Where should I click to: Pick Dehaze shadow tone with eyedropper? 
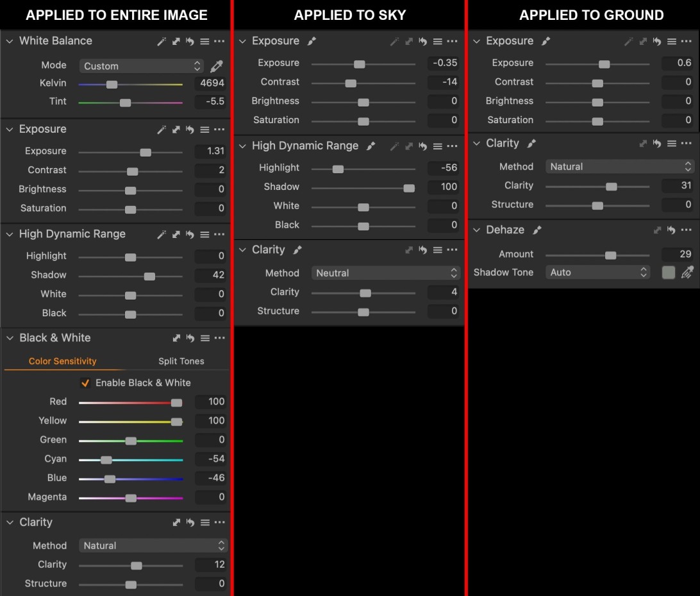[687, 273]
